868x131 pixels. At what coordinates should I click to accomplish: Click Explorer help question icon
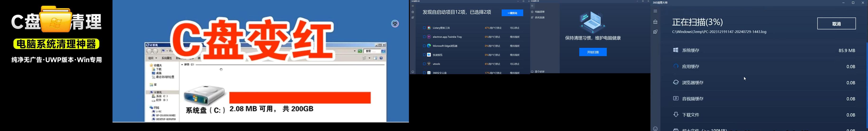coord(381,58)
